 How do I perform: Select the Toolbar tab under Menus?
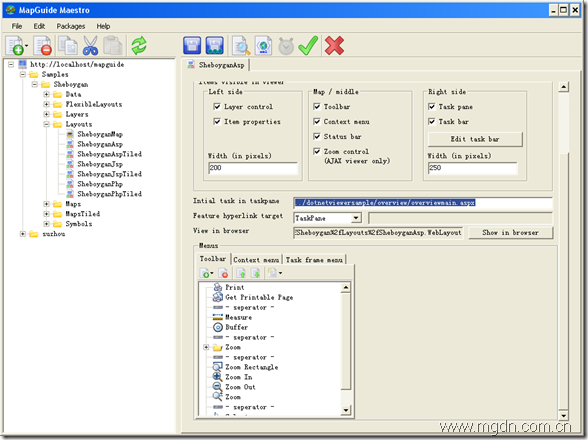click(213, 259)
